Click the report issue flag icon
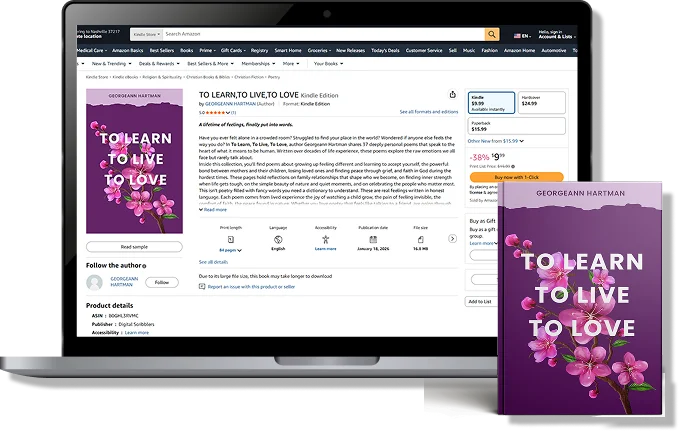 point(202,286)
